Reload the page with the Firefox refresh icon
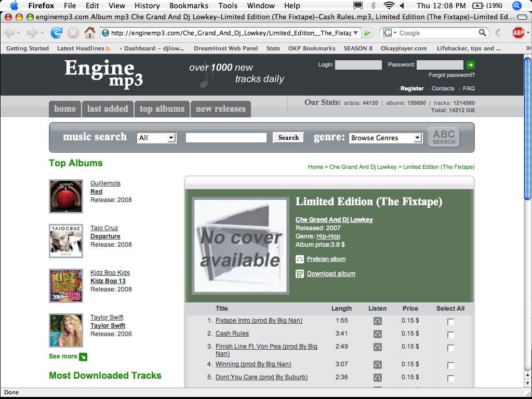 [x=56, y=33]
